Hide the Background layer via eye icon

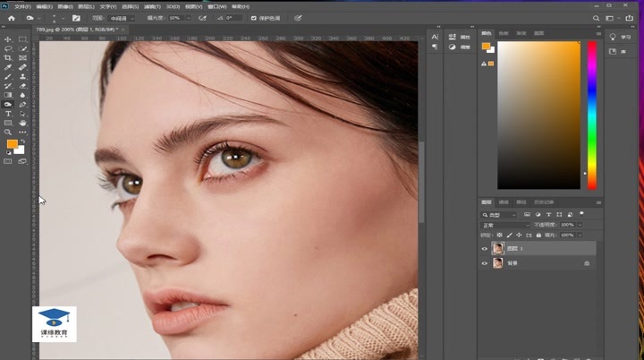click(485, 263)
